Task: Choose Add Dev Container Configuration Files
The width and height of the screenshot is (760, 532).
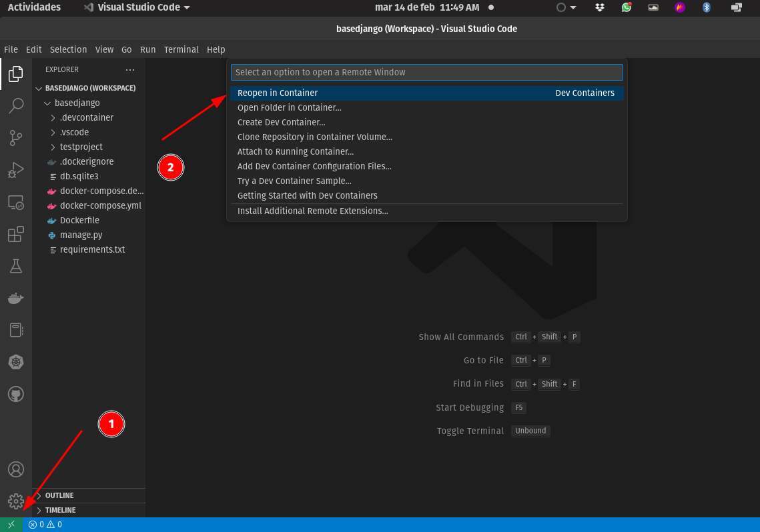Action: point(427,166)
